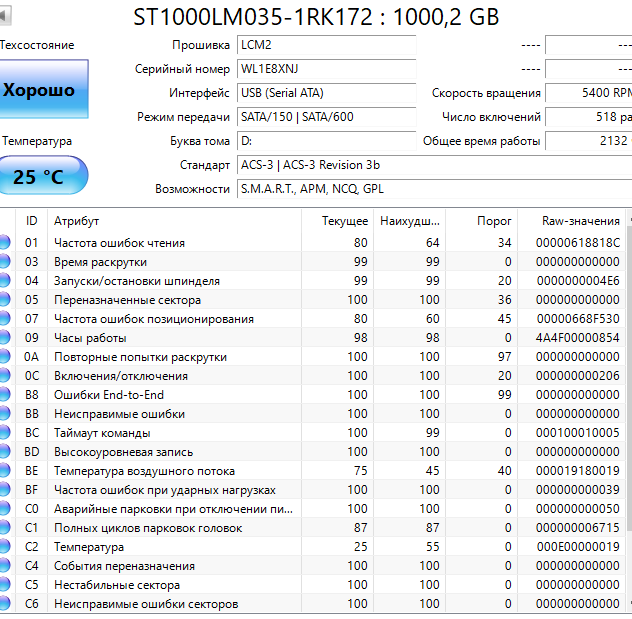Click the Raw-значения column header
The width and height of the screenshot is (632, 619).
click(x=572, y=221)
